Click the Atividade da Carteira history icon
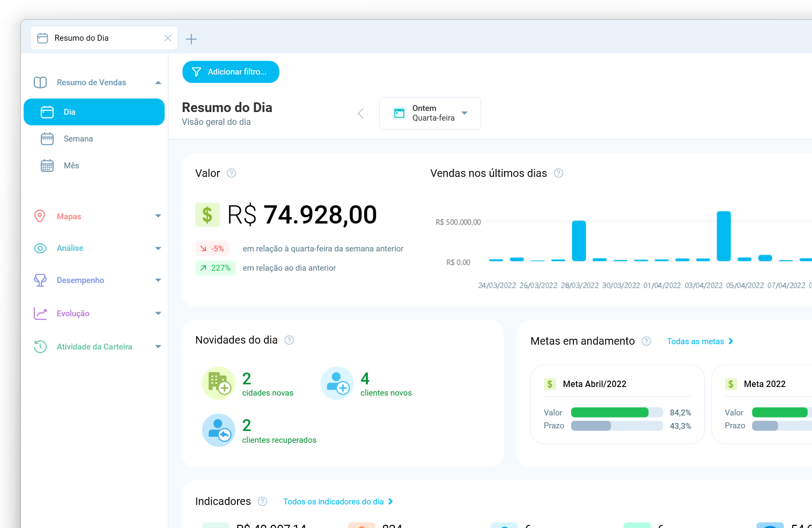812x528 pixels. click(x=40, y=347)
